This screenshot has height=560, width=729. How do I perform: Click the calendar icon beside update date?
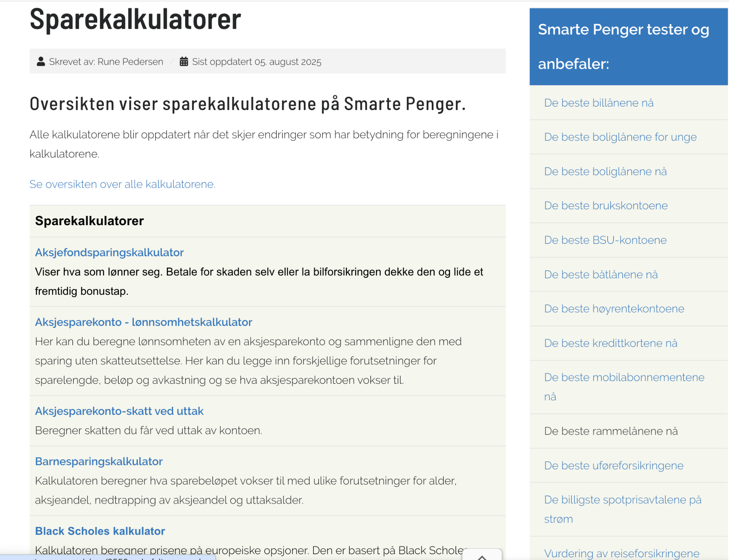[x=184, y=61]
